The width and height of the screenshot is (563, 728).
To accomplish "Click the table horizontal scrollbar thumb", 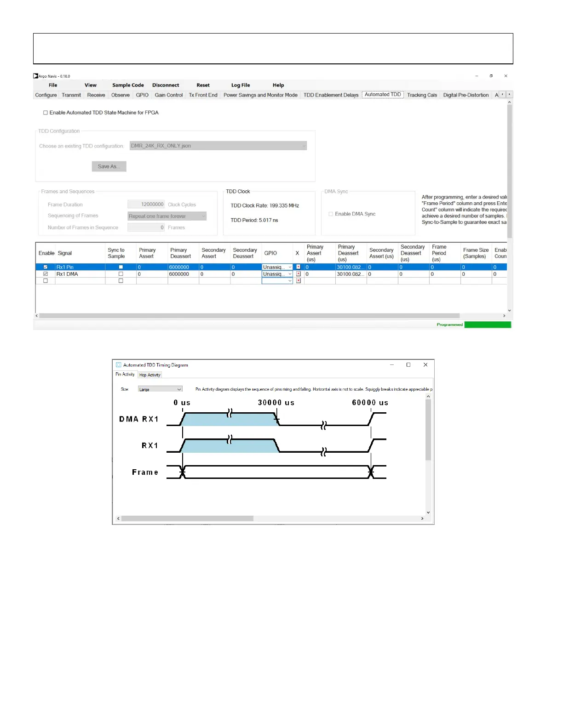I will [x=249, y=316].
